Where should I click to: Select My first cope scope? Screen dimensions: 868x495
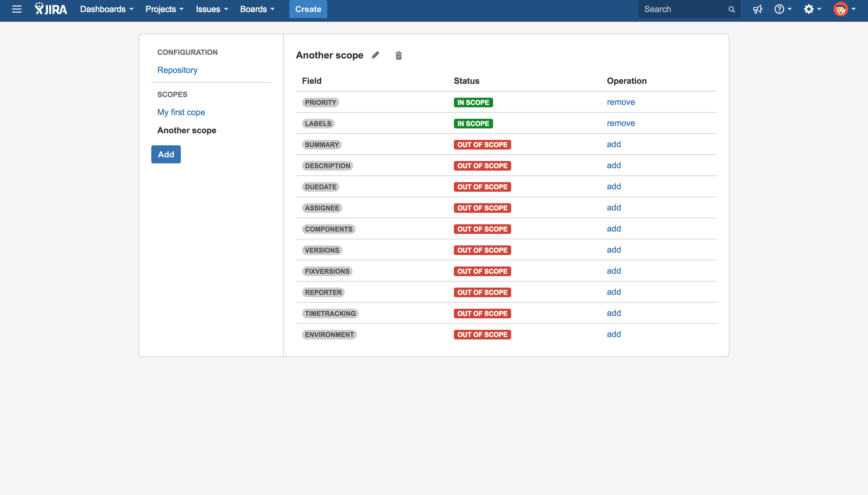point(181,112)
